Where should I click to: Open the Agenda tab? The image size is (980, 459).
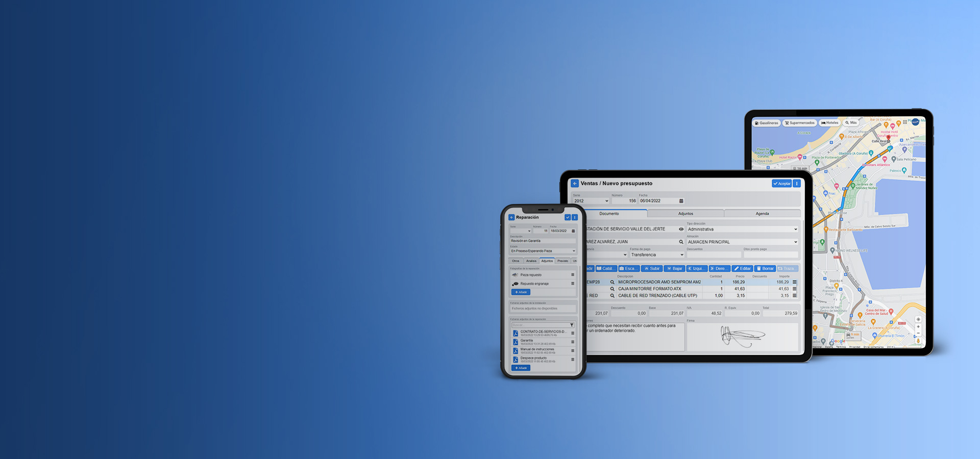click(x=762, y=214)
